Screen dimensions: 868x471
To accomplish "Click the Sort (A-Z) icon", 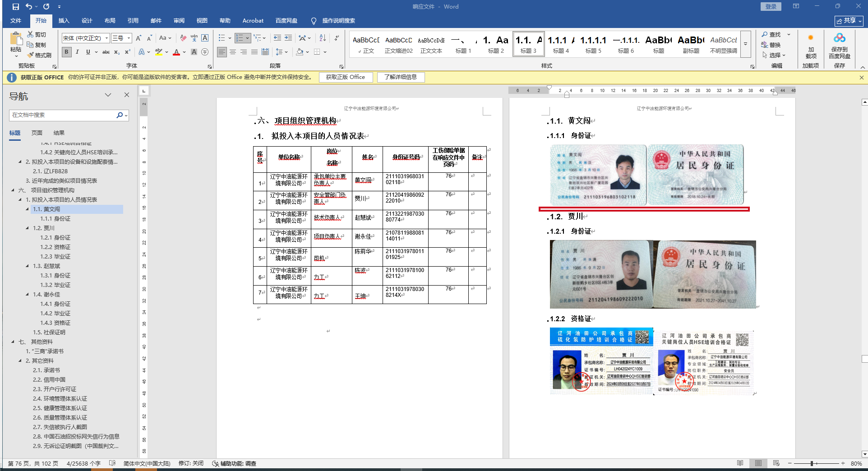I will click(x=323, y=38).
